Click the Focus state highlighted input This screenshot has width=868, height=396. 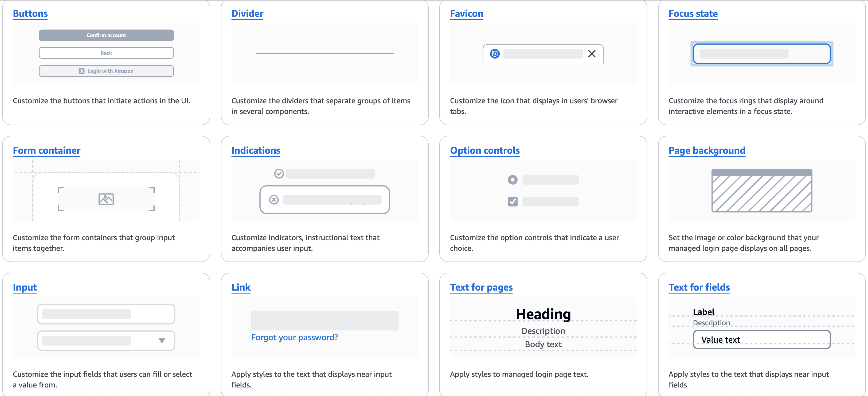tap(761, 54)
